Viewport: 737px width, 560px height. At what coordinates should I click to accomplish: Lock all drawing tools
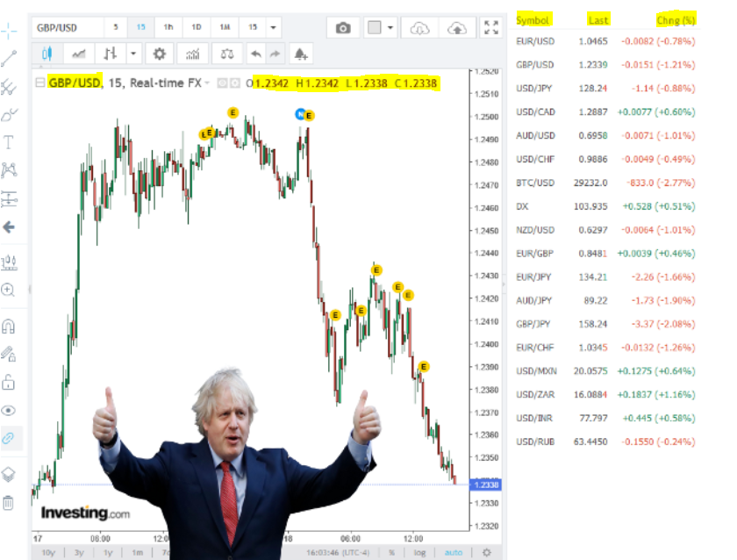click(9, 382)
